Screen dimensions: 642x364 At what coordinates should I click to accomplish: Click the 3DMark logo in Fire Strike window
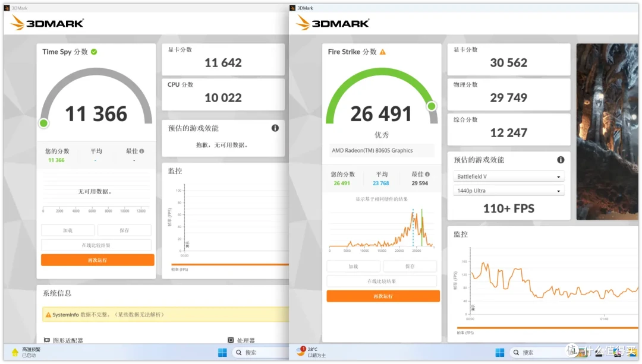click(x=332, y=23)
